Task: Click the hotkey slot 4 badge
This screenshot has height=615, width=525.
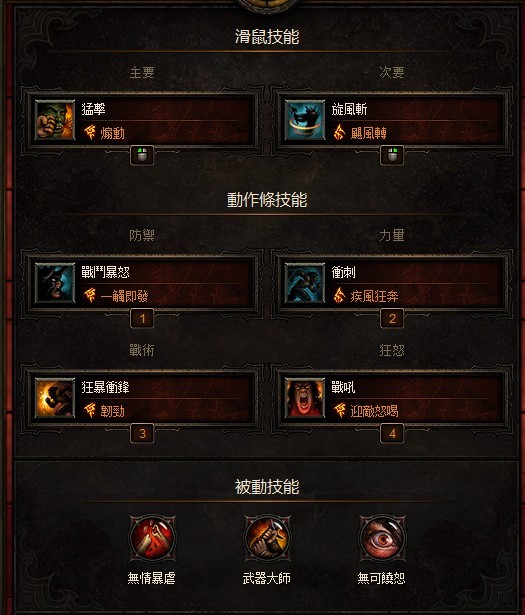Action: 392,433
